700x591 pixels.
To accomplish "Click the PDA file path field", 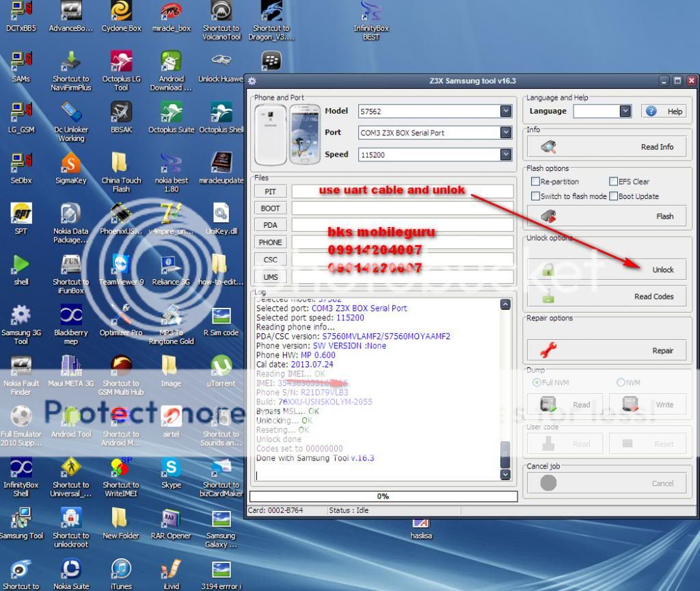I will 402,225.
